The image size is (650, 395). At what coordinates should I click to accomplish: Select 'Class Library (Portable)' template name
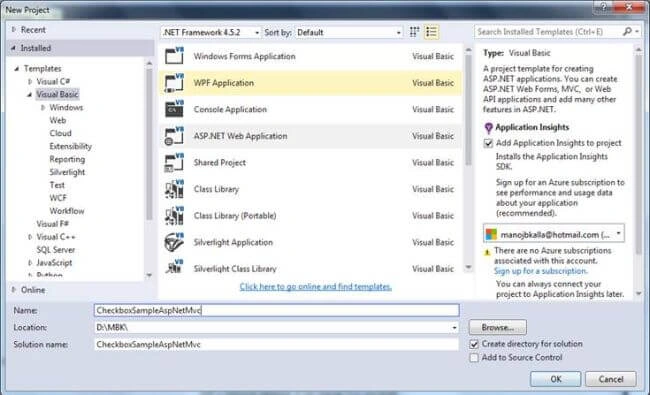tap(235, 216)
